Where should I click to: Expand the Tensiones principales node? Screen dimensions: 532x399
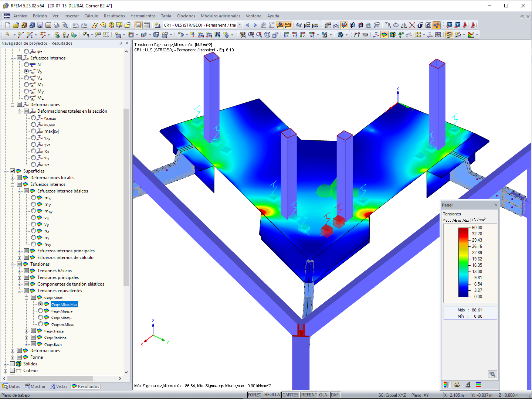(x=20, y=277)
